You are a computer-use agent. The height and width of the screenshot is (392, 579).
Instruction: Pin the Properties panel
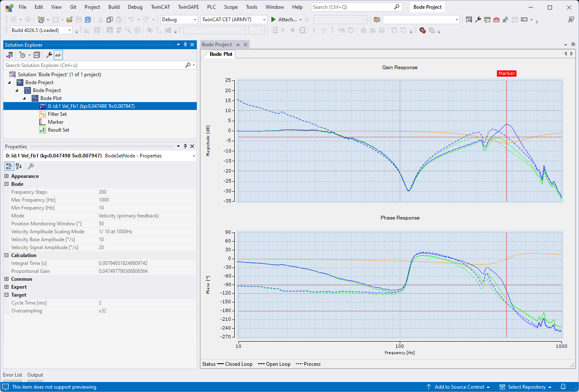(185, 146)
